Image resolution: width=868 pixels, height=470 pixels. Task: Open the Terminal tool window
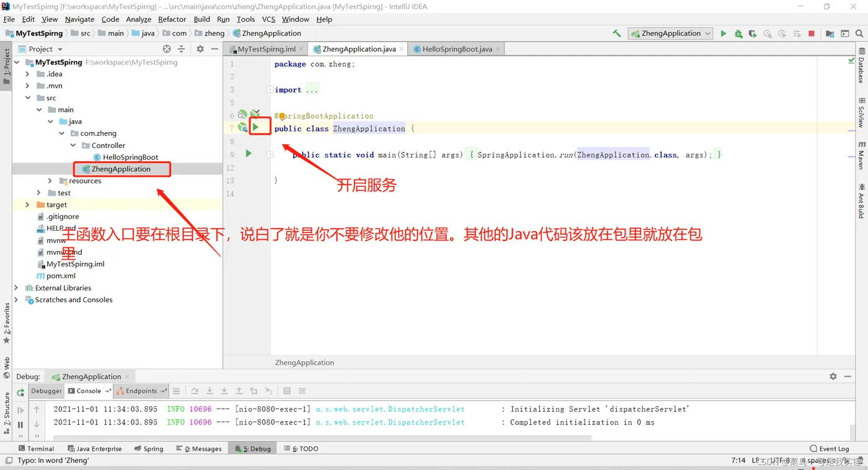tap(36, 448)
